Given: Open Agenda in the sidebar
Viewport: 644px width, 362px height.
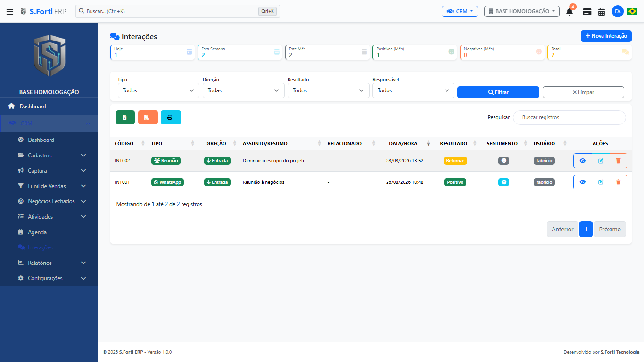Looking at the screenshot, I should click(49, 232).
